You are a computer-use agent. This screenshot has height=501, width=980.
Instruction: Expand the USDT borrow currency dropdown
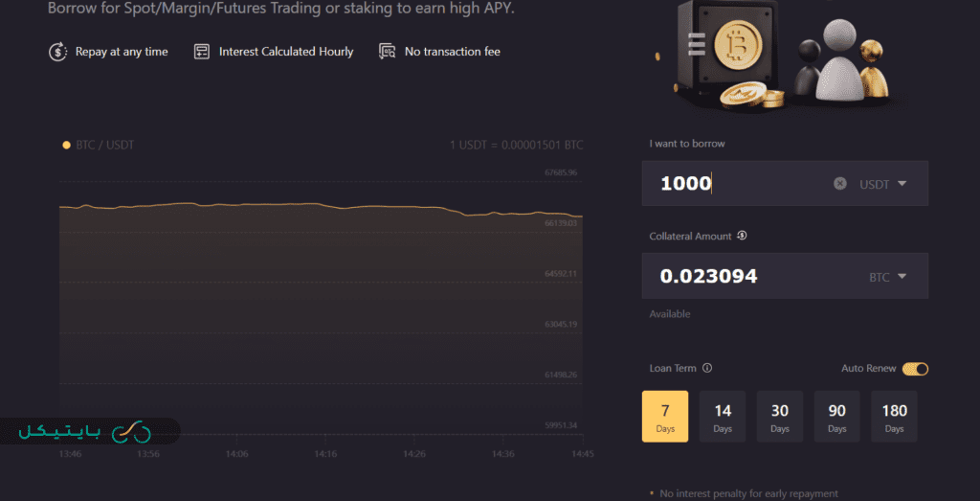click(882, 183)
